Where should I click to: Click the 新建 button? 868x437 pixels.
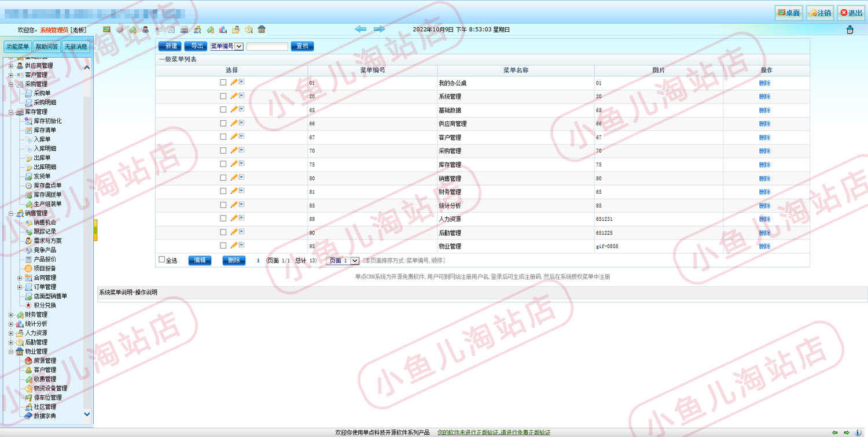(x=170, y=46)
